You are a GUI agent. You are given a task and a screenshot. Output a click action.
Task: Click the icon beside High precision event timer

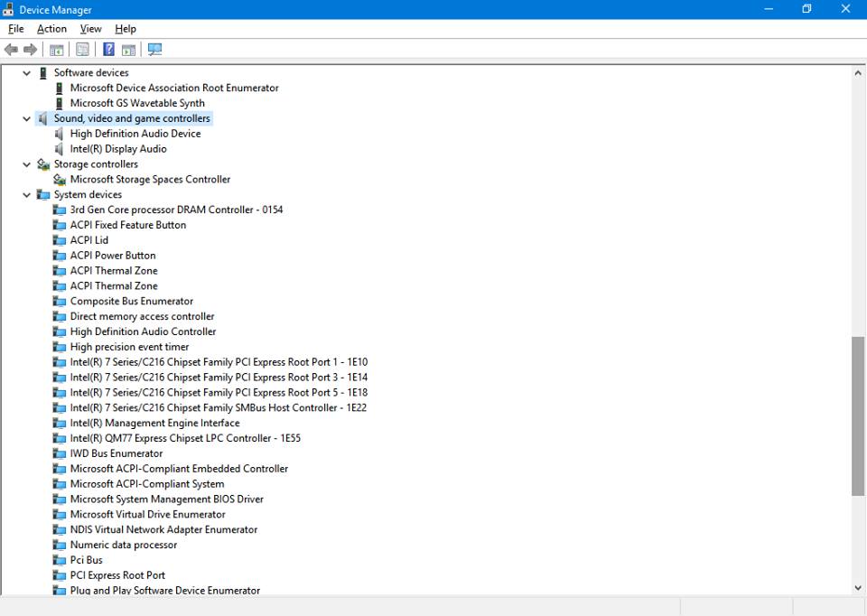pyautogui.click(x=60, y=347)
